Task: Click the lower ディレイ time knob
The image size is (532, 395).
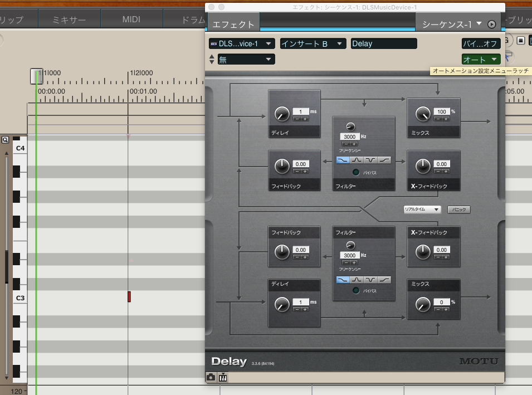Action: (282, 304)
